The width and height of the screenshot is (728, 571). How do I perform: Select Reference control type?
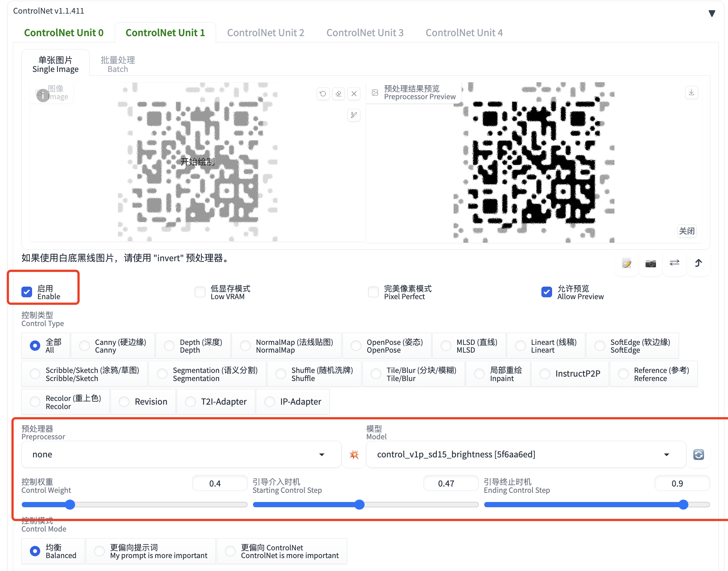[654, 374]
